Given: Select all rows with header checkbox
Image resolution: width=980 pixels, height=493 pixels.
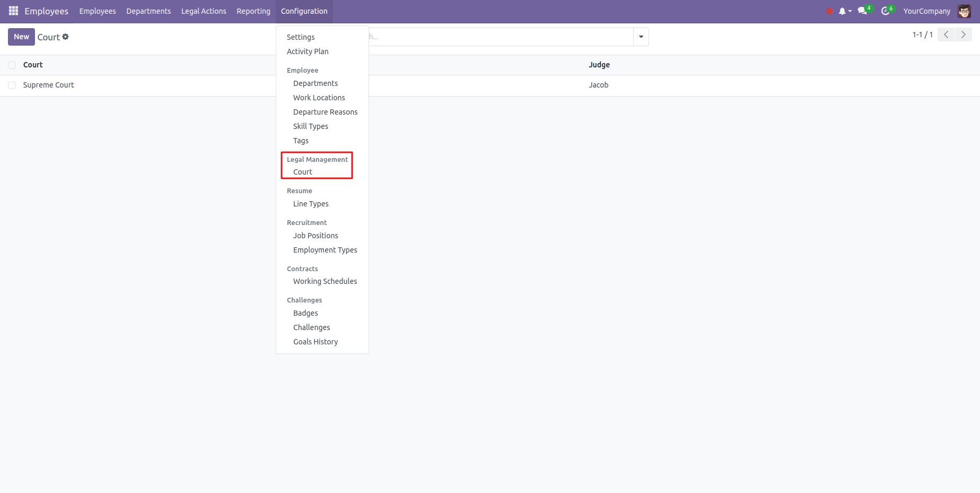Looking at the screenshot, I should (12, 65).
